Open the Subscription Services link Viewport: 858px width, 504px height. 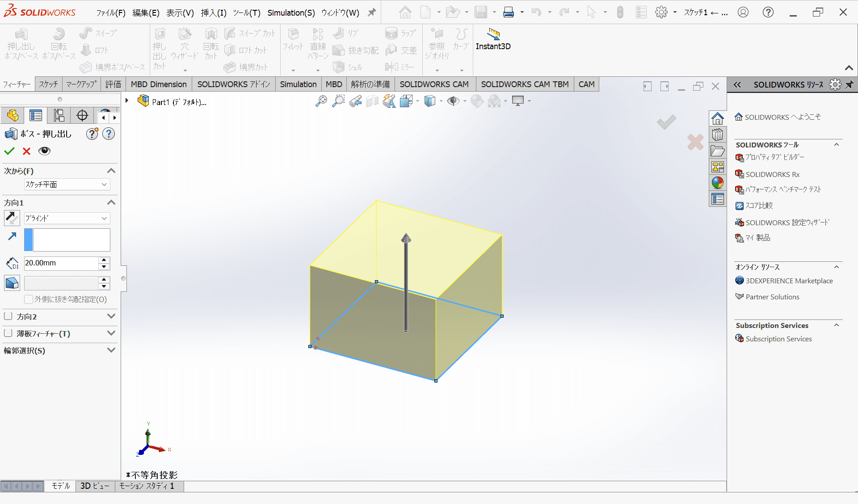pos(778,339)
